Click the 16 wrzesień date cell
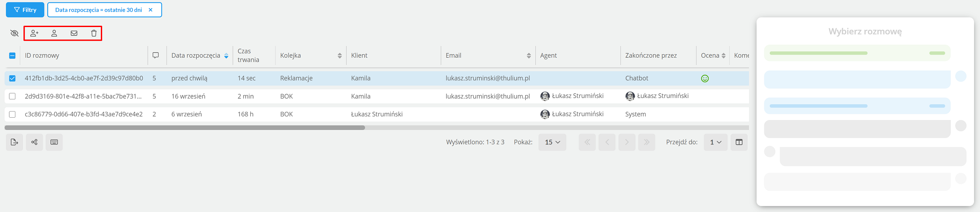 (x=188, y=96)
